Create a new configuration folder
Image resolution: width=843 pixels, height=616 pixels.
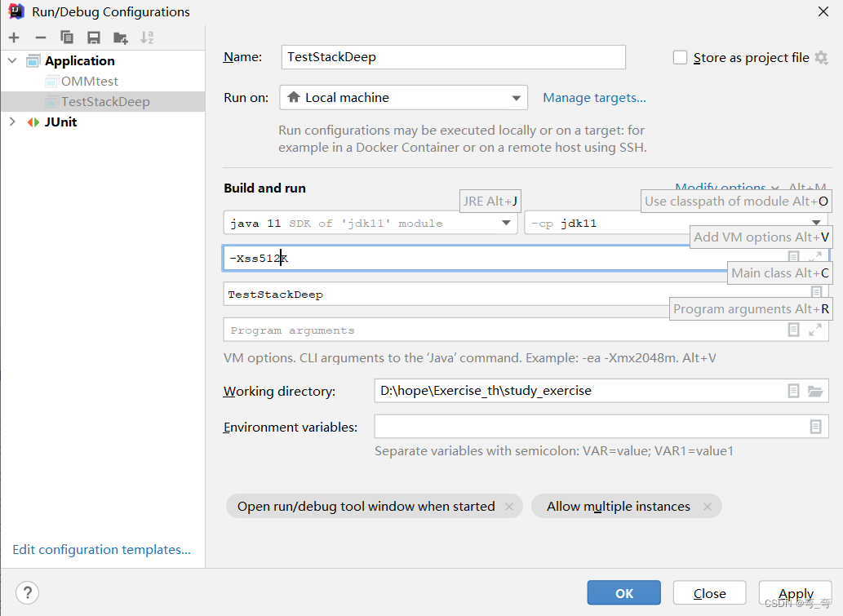(x=121, y=38)
